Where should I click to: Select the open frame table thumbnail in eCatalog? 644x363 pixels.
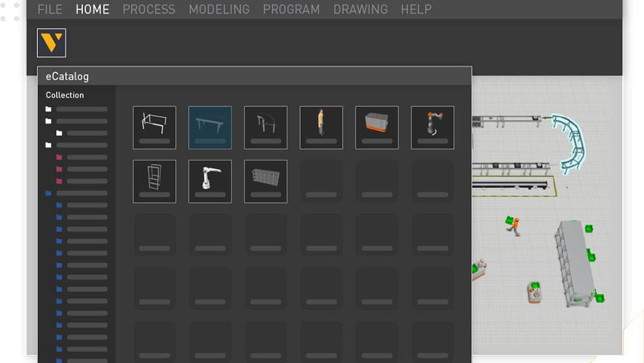click(x=155, y=128)
